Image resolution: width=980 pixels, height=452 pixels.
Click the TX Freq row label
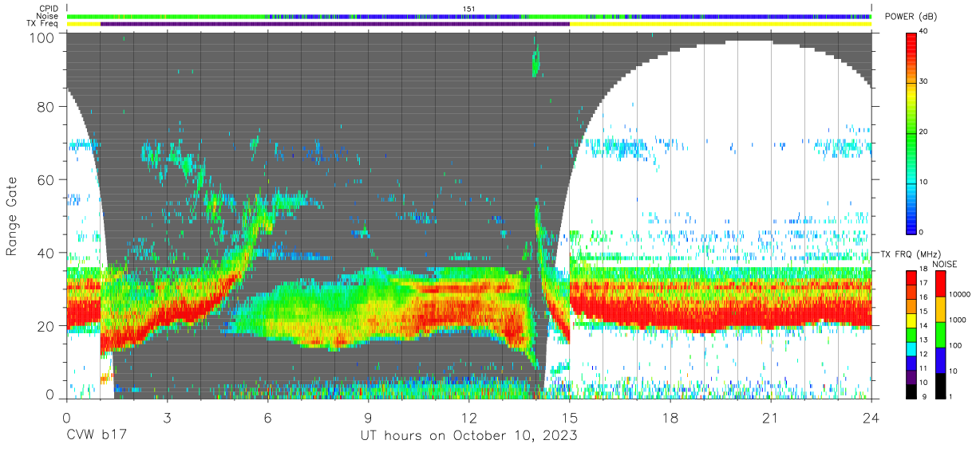42,24
